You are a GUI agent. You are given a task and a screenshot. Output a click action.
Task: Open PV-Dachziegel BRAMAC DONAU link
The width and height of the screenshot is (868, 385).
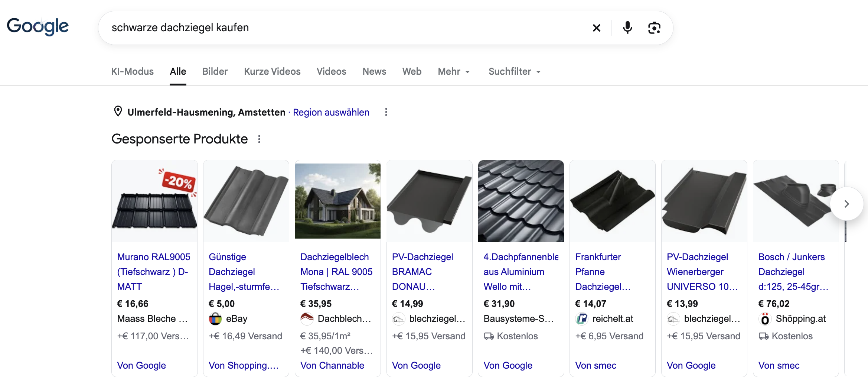pyautogui.click(x=422, y=272)
